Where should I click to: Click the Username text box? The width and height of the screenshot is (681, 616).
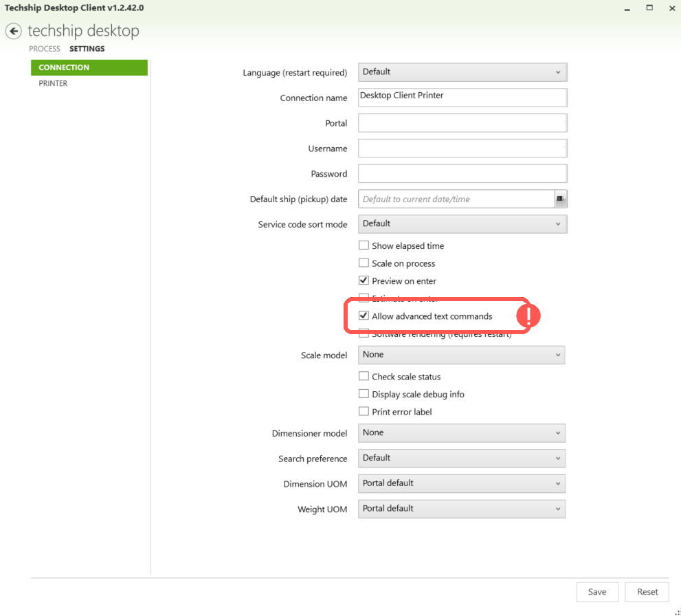click(462, 148)
